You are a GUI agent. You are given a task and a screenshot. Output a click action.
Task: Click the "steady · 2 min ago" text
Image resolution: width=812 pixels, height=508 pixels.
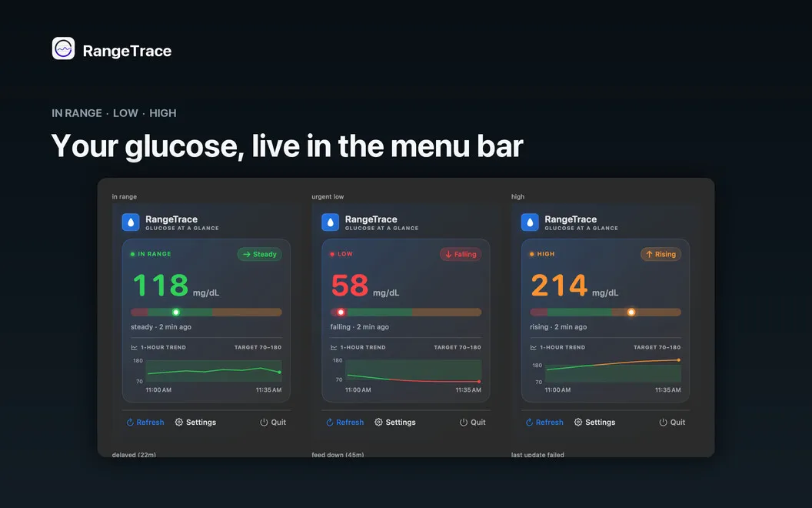161,327
